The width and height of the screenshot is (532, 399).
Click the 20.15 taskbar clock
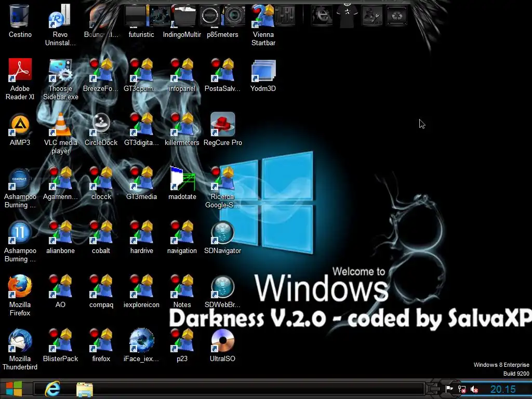click(503, 389)
